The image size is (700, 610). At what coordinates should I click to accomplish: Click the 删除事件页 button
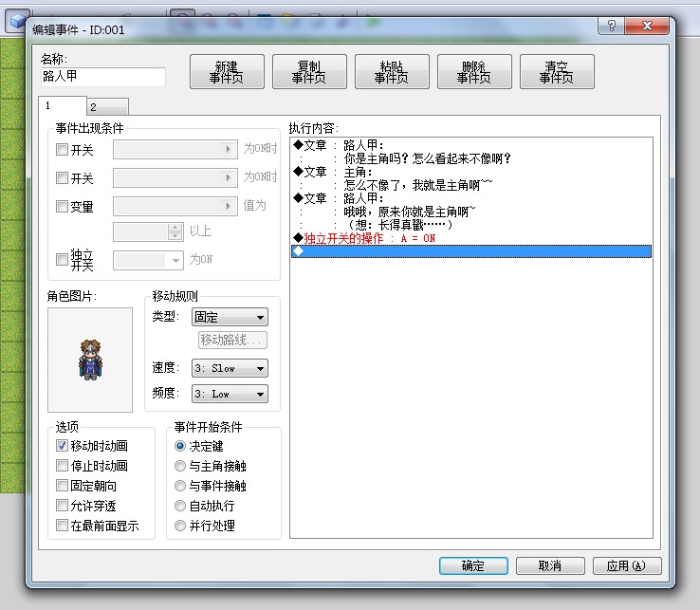[x=474, y=72]
